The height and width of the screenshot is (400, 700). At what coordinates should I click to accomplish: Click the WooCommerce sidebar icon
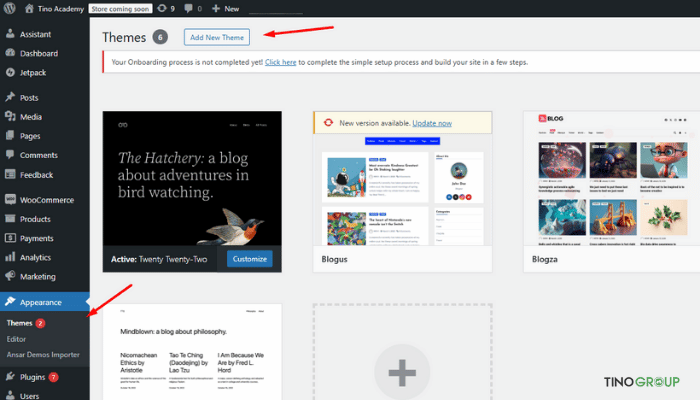point(10,199)
